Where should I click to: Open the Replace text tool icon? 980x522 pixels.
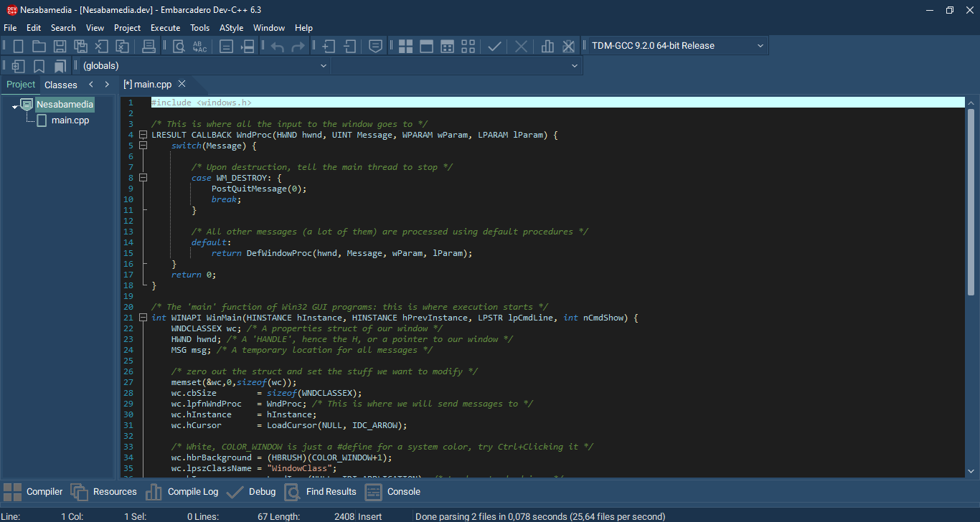click(x=199, y=47)
